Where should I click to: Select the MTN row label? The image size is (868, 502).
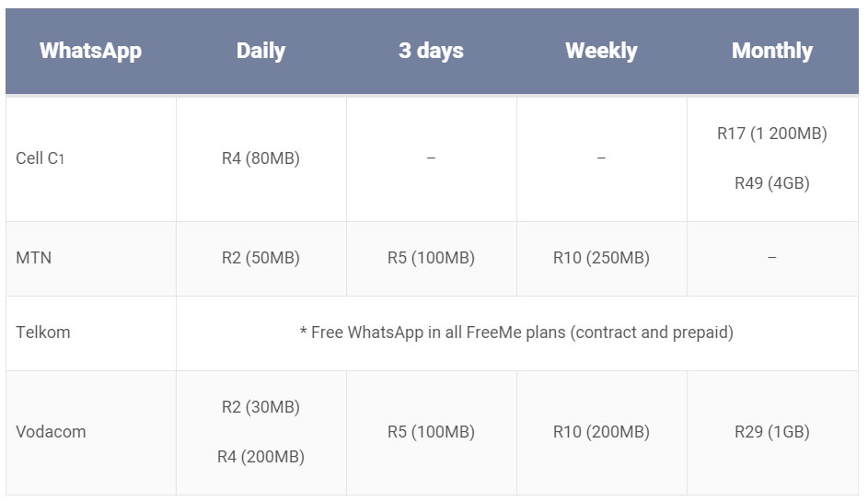point(34,258)
